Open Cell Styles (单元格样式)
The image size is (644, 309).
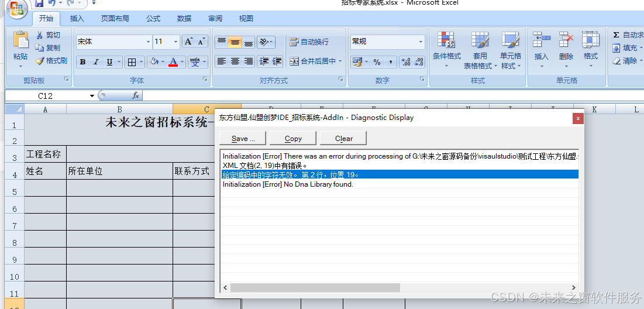pyautogui.click(x=511, y=49)
